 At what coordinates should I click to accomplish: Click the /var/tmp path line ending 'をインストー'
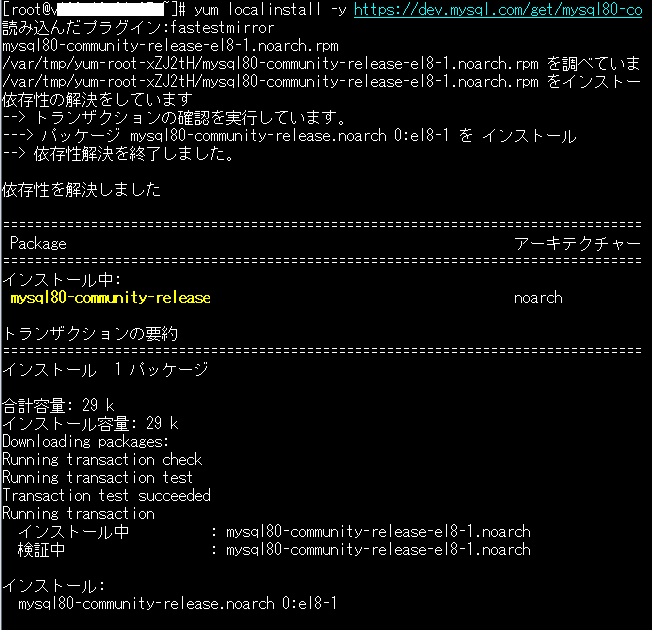click(321, 82)
